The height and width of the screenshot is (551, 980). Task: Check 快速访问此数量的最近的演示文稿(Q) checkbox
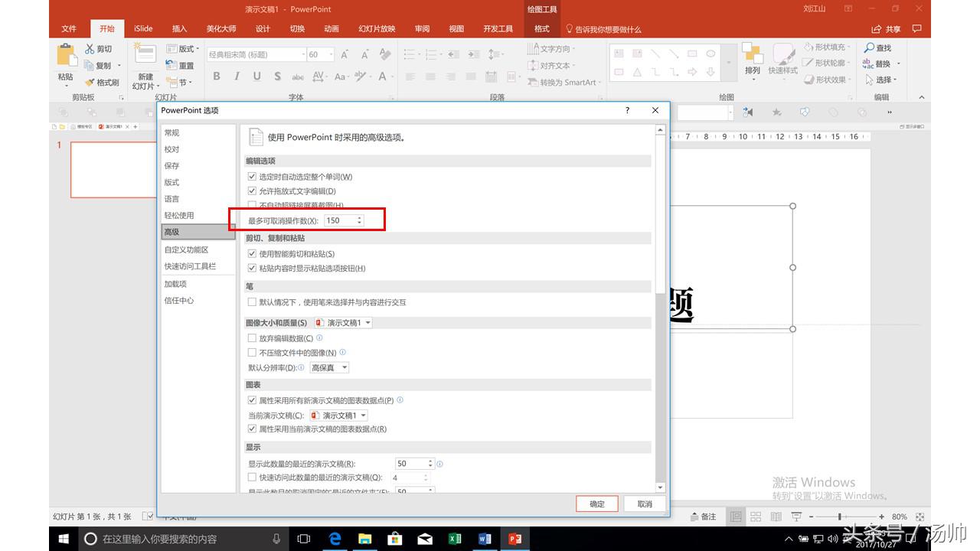(252, 478)
